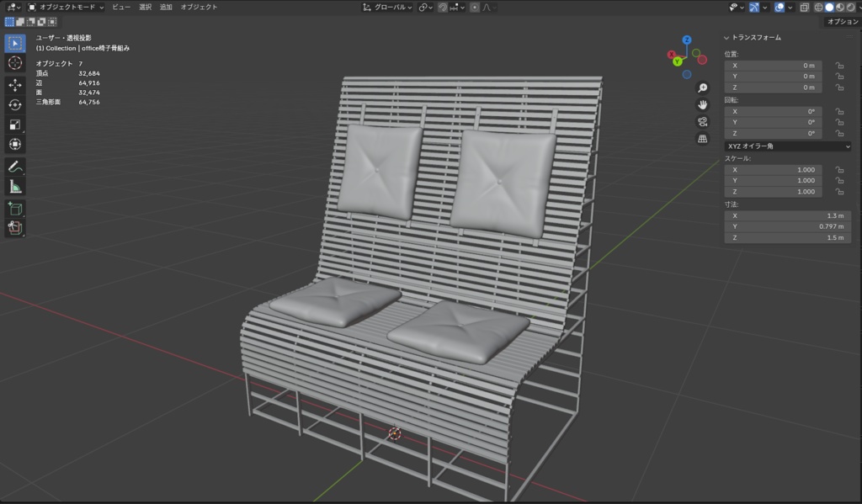The height and width of the screenshot is (504, 862).
Task: Toggle viewport overlays display
Action: click(x=780, y=8)
